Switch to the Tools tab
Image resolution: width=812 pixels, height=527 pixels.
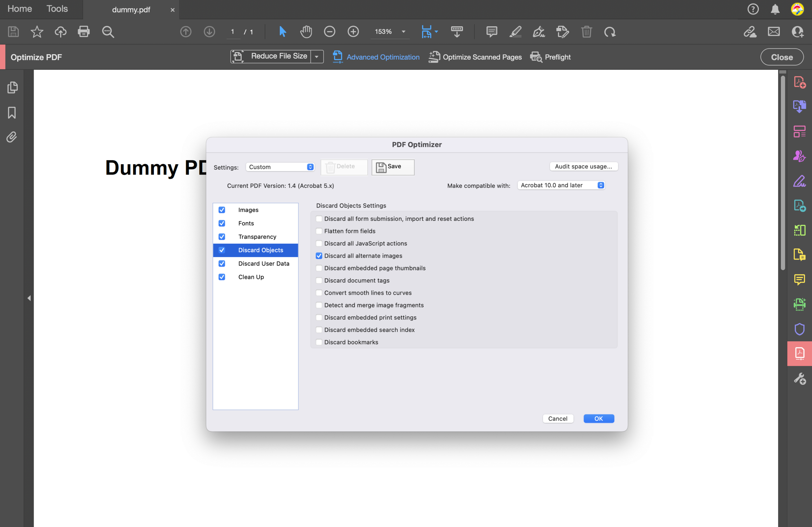[57, 9]
